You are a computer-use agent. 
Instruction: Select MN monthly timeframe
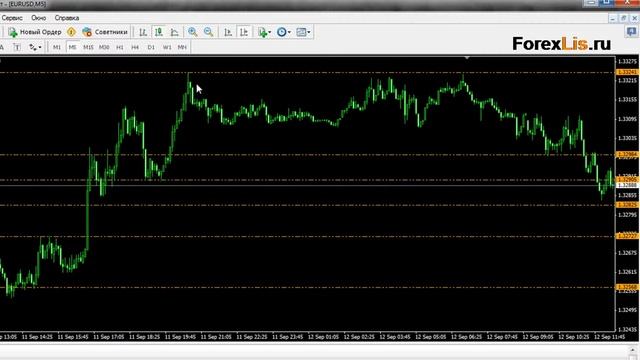(x=182, y=47)
